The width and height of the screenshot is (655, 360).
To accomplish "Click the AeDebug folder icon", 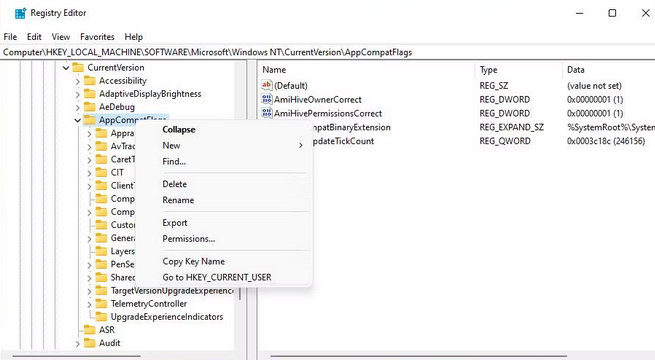I will click(89, 107).
